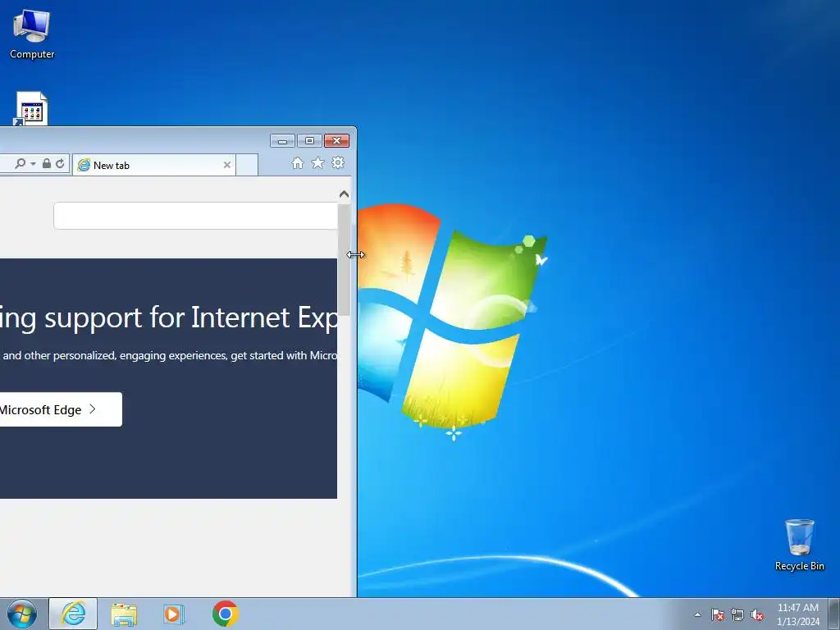This screenshot has height=630, width=840.
Task: Click the scrollbar up arrow
Action: click(x=344, y=194)
